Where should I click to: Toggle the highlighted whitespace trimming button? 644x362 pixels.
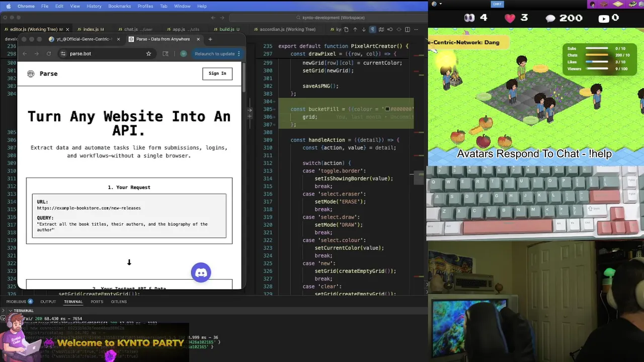click(x=372, y=29)
